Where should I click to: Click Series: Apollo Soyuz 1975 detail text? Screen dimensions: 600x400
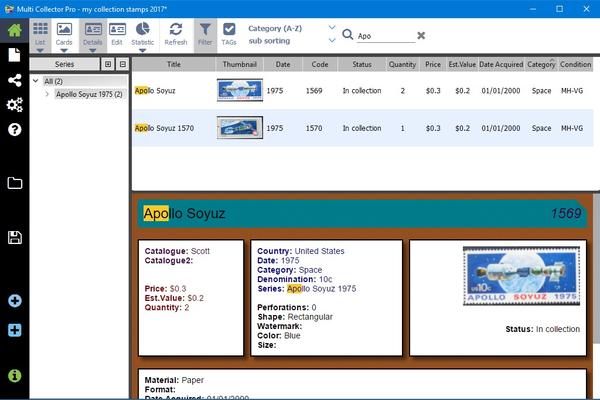pos(307,289)
